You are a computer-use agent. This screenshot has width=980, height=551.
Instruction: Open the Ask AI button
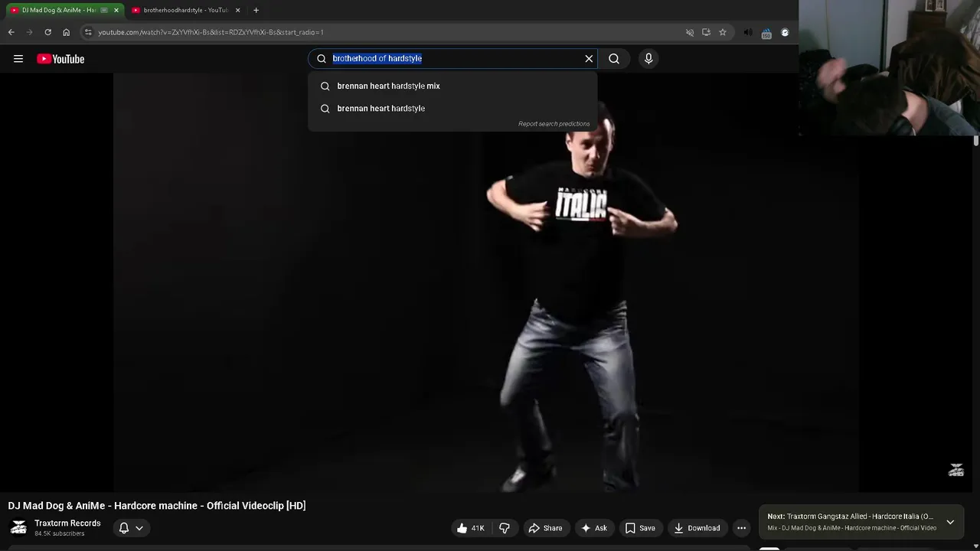(594, 528)
